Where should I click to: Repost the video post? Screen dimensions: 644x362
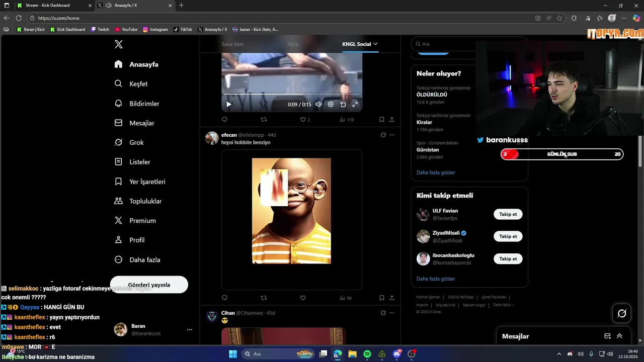(264, 120)
